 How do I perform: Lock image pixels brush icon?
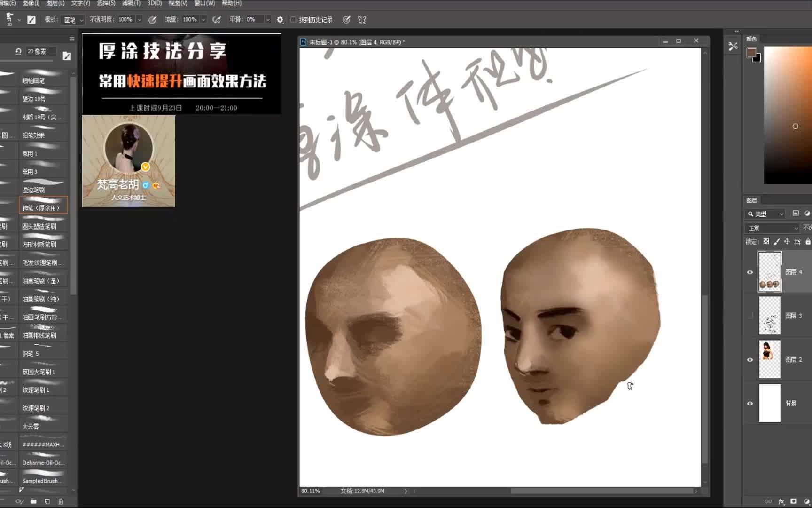point(776,241)
